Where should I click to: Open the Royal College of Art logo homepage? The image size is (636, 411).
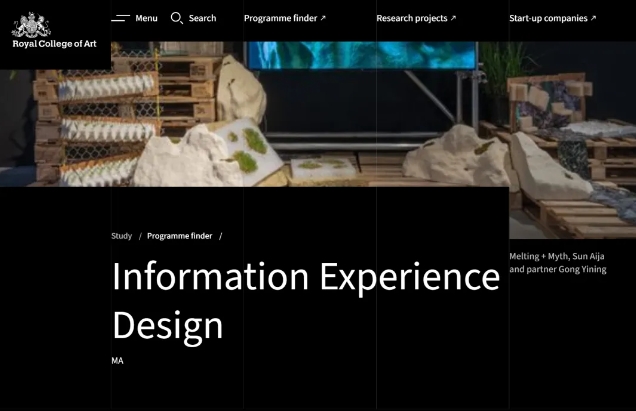coord(54,30)
